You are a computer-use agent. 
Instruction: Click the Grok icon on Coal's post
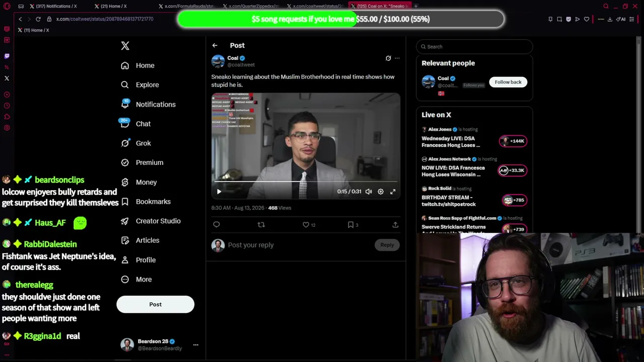(x=388, y=58)
